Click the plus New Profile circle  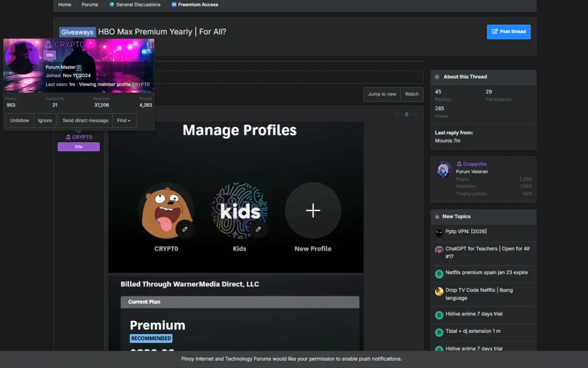[x=313, y=211]
